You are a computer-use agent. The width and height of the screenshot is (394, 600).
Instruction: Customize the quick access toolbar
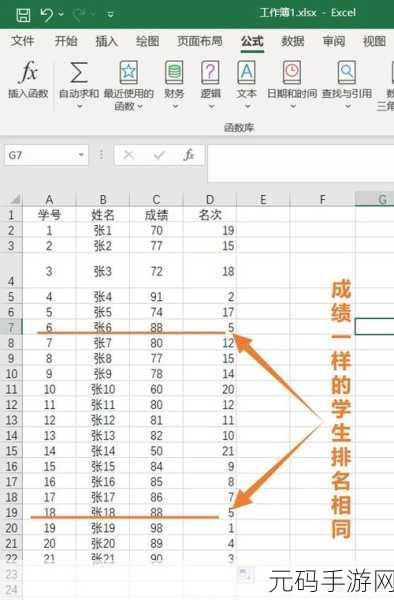click(x=110, y=15)
